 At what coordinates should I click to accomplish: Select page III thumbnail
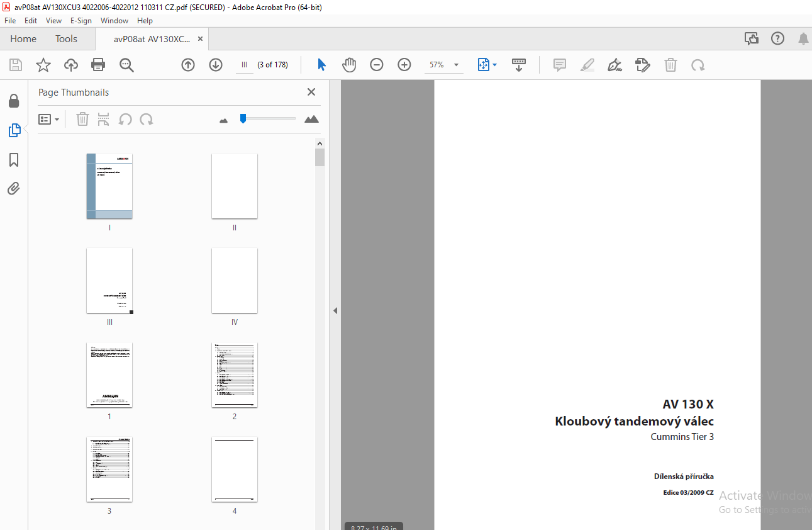tap(109, 281)
